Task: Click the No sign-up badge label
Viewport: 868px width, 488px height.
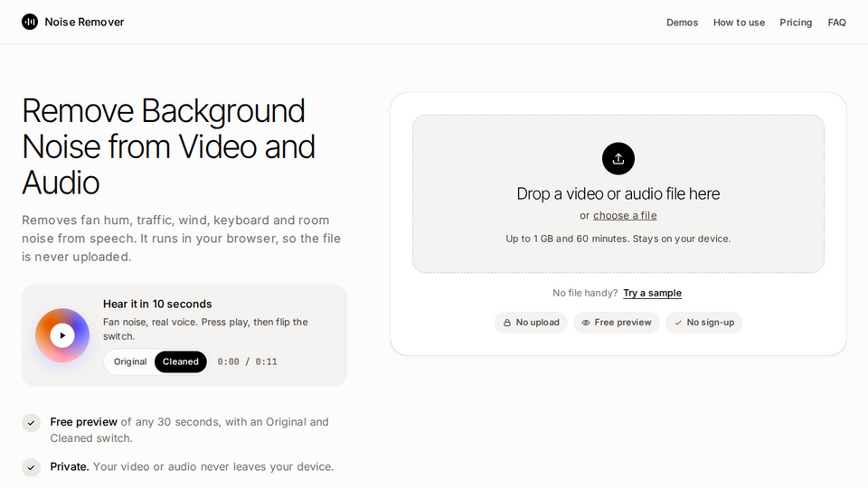Action: coord(711,322)
